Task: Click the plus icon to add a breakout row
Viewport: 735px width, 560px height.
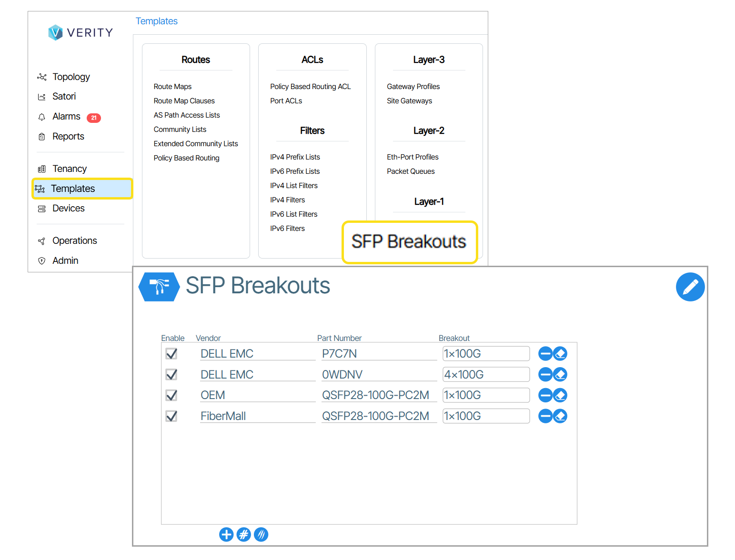Action: (x=226, y=534)
